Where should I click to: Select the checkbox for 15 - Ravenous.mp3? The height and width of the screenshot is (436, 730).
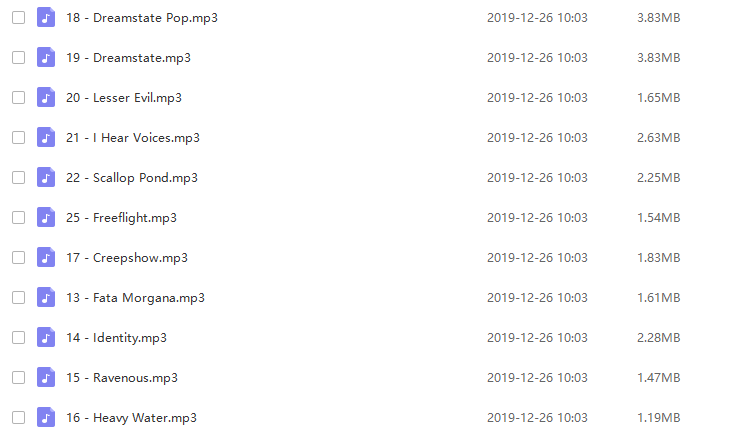point(19,378)
